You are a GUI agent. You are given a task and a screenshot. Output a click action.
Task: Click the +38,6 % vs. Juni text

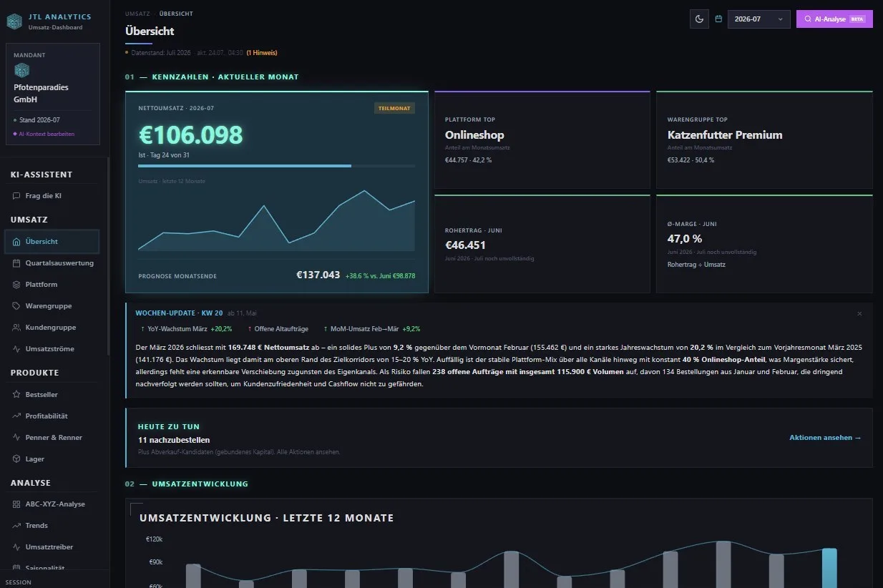click(380, 275)
